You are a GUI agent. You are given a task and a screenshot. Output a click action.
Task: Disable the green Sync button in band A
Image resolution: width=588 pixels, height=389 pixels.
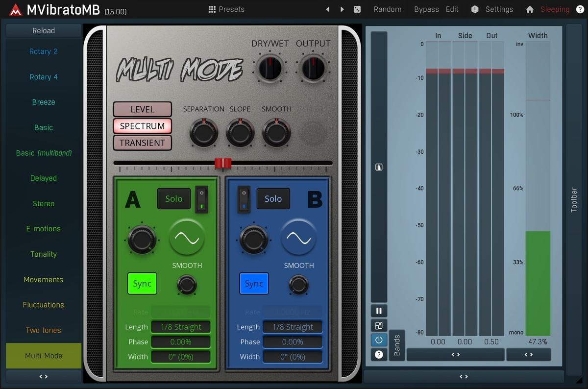point(142,284)
